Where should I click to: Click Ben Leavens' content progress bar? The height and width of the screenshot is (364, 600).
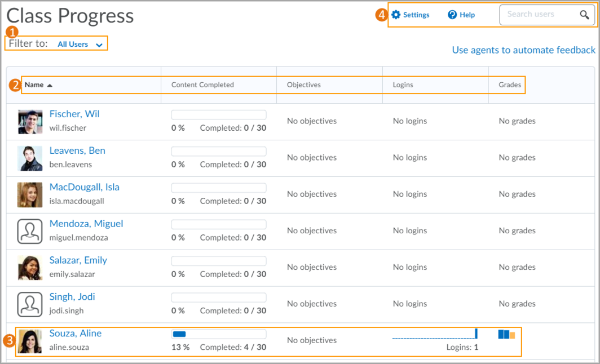pyautogui.click(x=219, y=152)
